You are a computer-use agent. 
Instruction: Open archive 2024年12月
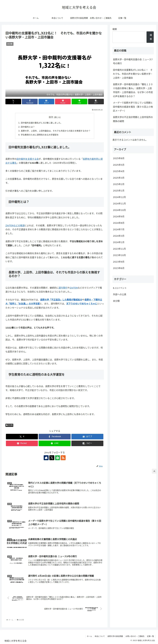point(119,197)
